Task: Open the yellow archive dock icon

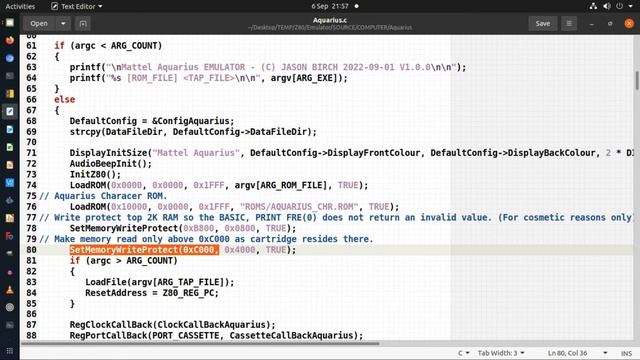Action: [10, 94]
